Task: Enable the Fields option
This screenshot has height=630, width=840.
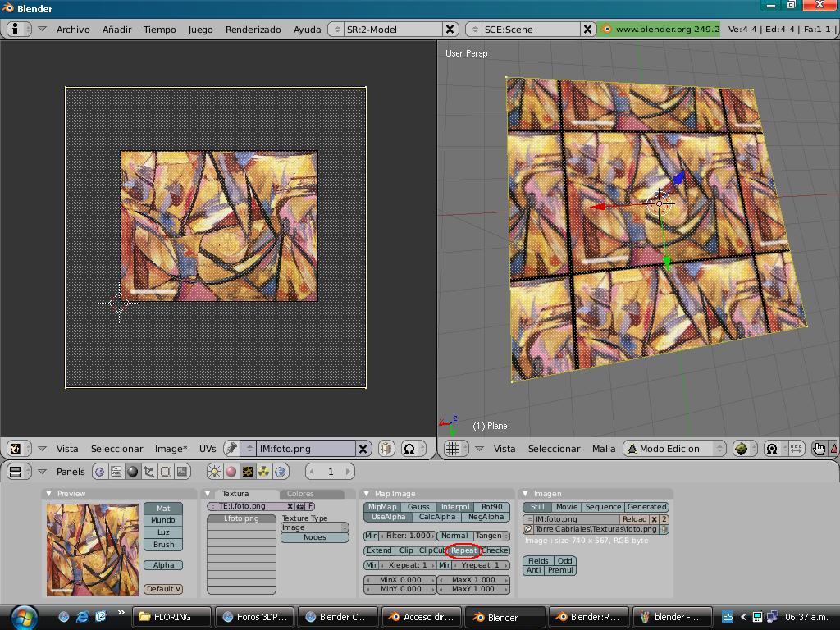Action: pyautogui.click(x=538, y=561)
